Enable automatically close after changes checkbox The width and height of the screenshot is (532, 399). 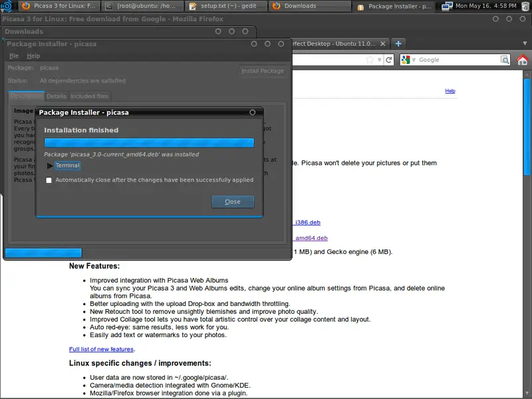49,180
